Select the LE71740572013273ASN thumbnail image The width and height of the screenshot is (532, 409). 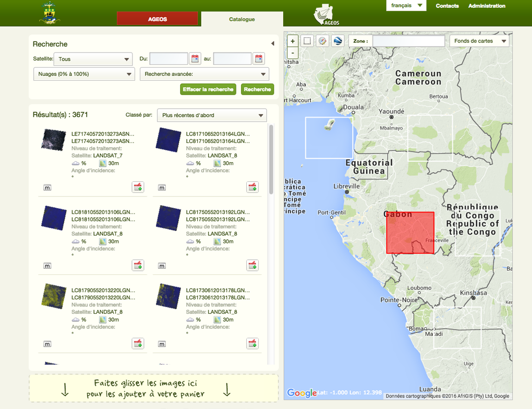coord(54,140)
